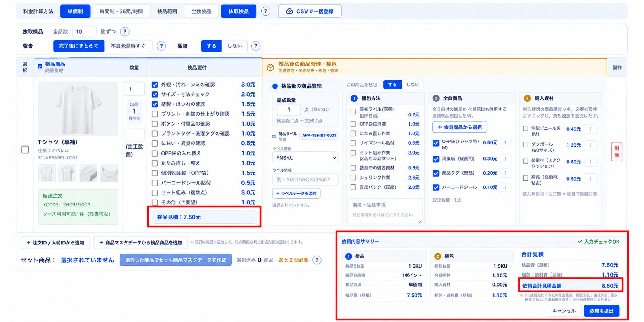Toggle the T-shirt product row selection checkbox
The image size is (644, 322).
[x=25, y=150]
